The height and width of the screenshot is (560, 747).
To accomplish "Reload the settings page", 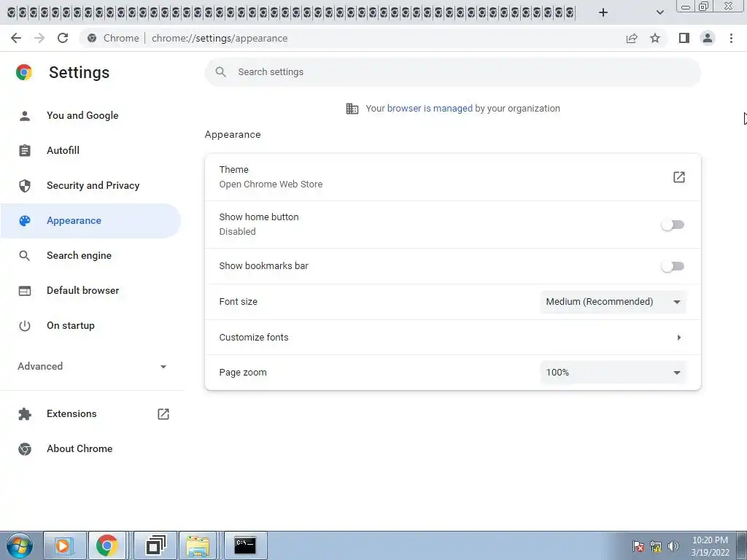I will [63, 38].
